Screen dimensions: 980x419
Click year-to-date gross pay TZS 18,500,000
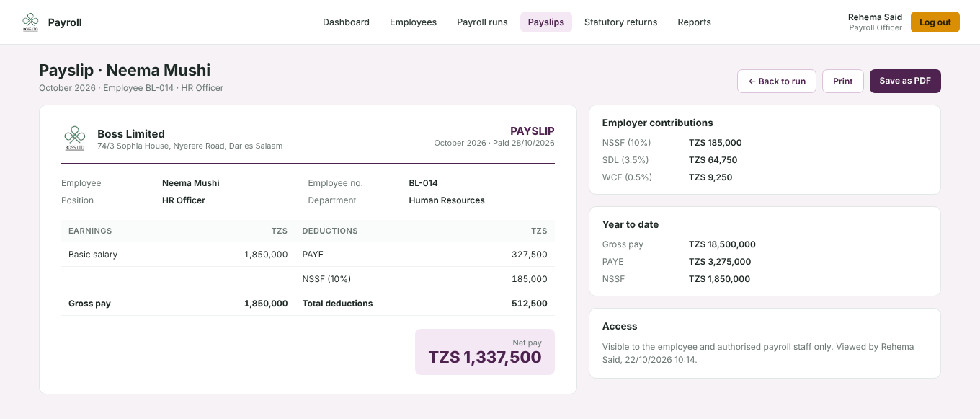(x=722, y=244)
